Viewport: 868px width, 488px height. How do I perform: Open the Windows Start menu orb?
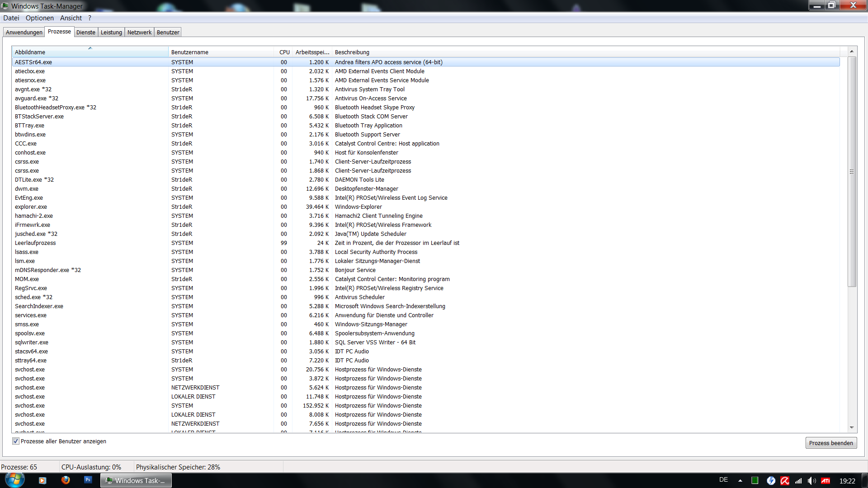point(14,480)
